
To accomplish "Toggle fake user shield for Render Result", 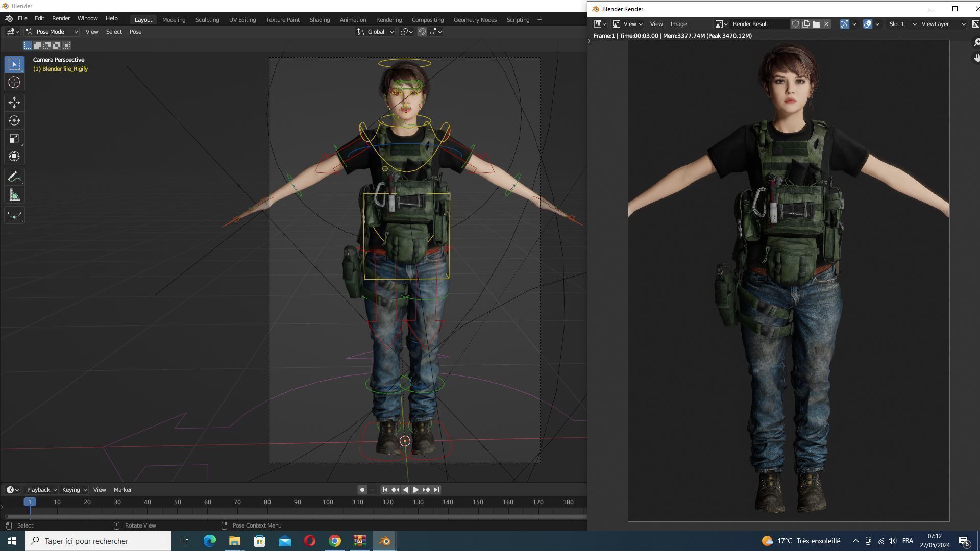I will (x=795, y=24).
